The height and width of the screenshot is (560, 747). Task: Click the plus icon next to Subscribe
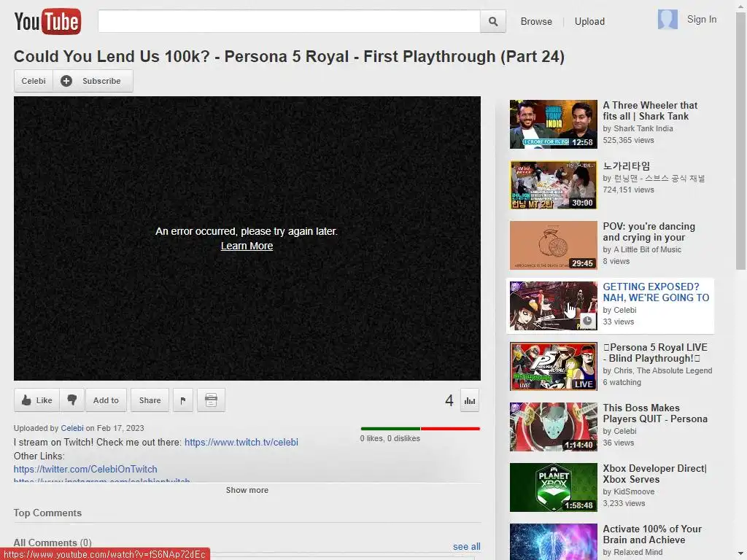(66, 81)
